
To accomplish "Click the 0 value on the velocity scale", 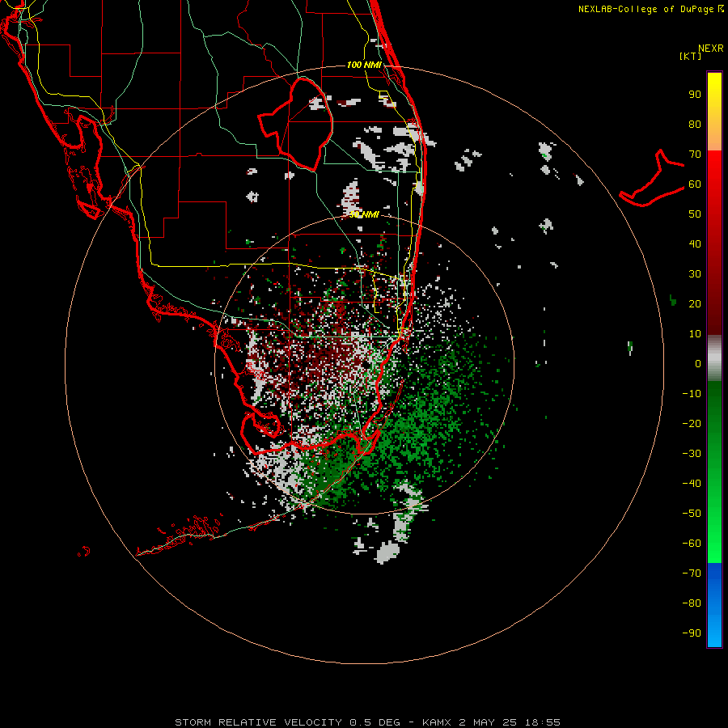I will 698,363.
